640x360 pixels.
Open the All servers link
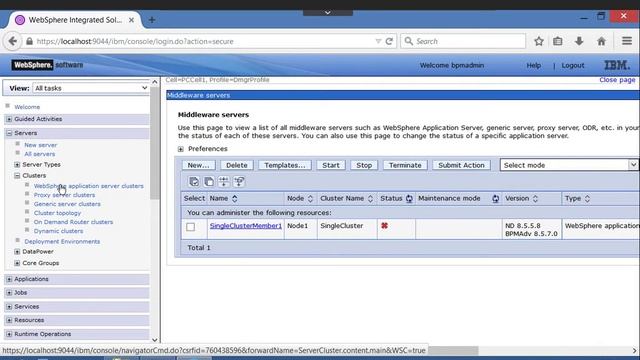(40, 154)
